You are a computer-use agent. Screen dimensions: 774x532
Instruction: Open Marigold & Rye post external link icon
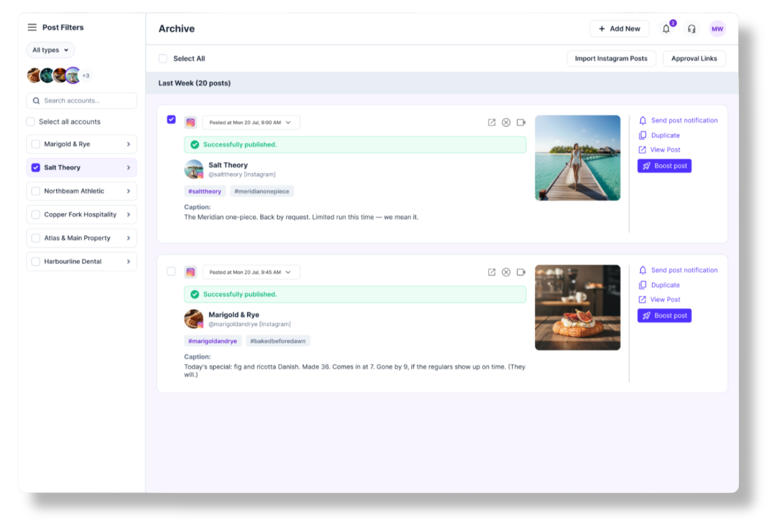coord(492,272)
